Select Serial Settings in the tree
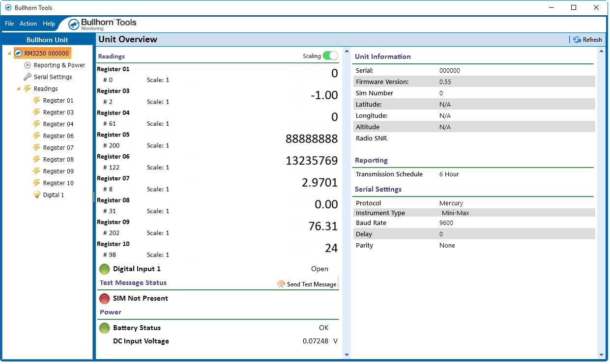The height and width of the screenshot is (364, 610). [x=53, y=77]
